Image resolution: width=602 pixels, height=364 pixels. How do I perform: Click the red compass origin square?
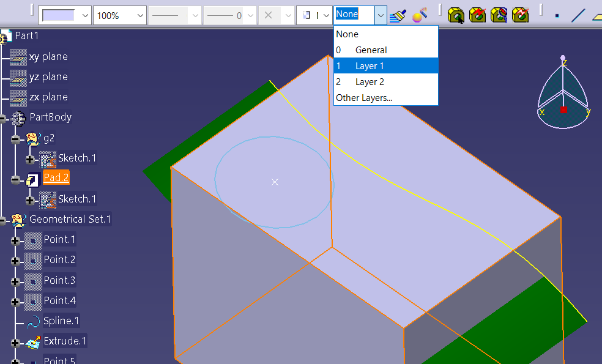pyautogui.click(x=563, y=110)
